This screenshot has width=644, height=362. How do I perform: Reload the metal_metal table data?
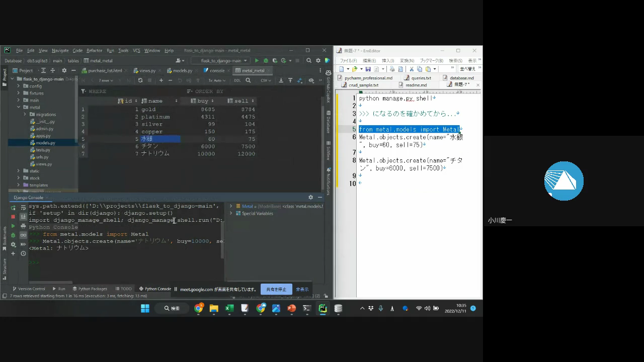140,80
